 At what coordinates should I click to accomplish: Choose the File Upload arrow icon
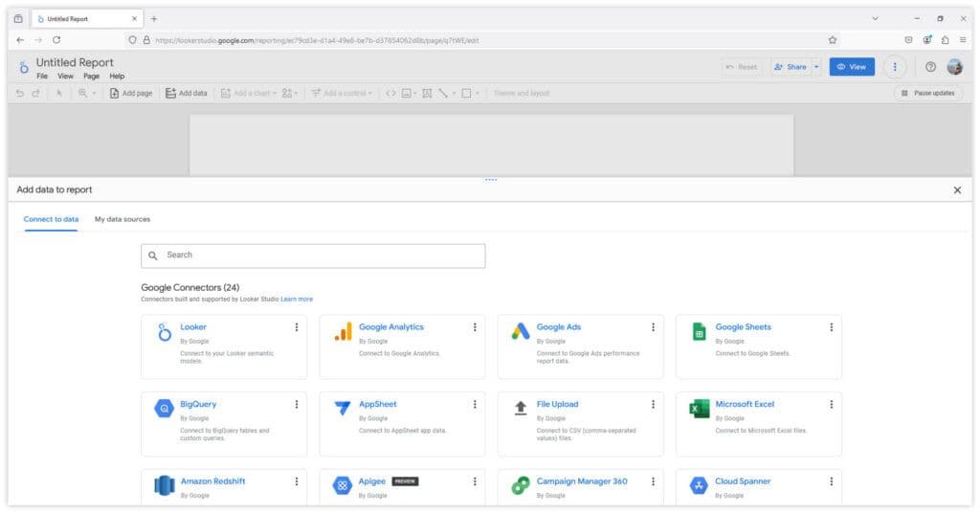521,409
